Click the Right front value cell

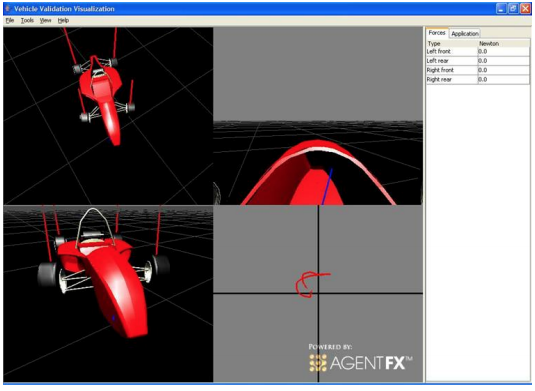(x=504, y=70)
